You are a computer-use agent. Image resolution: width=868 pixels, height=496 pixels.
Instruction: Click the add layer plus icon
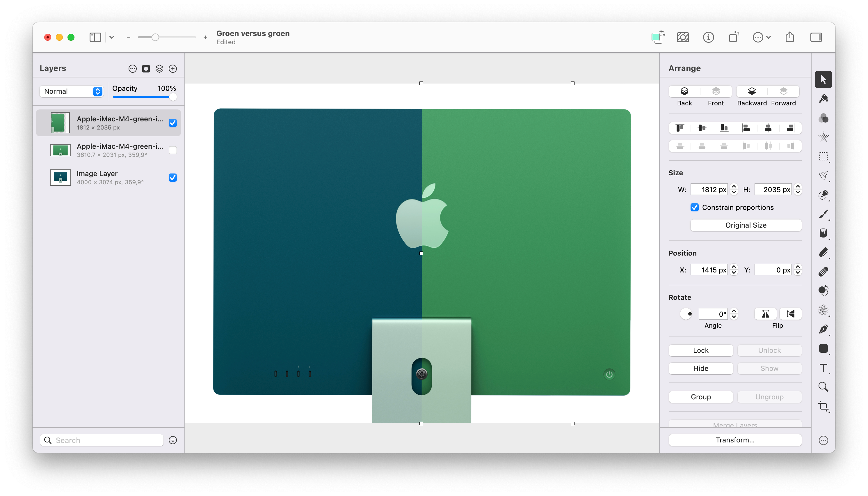pyautogui.click(x=173, y=69)
